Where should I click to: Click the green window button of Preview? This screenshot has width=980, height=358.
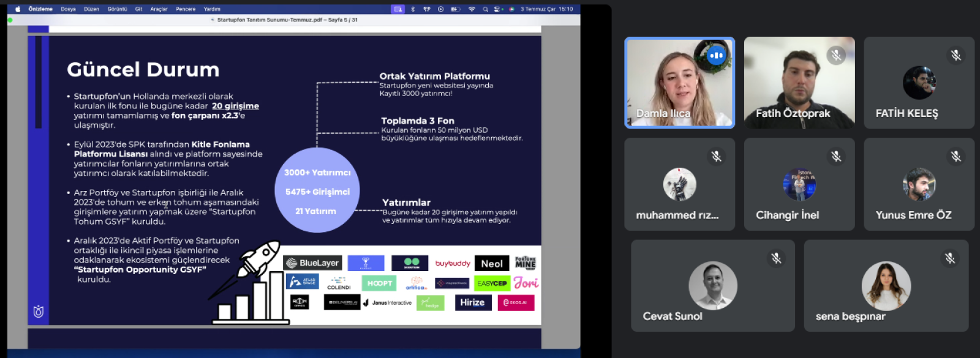pyautogui.click(x=10, y=20)
